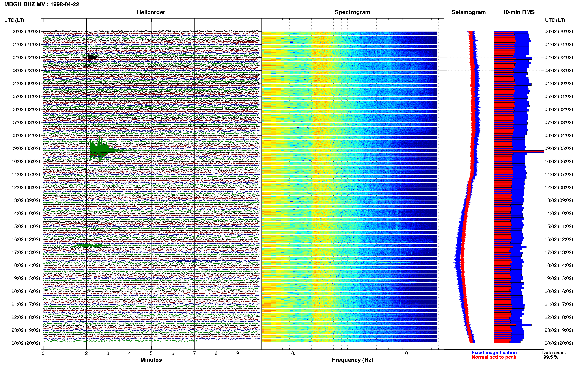The image size is (588, 368).
Task: Click left time label 15:02 (11:02)
Action: (x=26, y=226)
